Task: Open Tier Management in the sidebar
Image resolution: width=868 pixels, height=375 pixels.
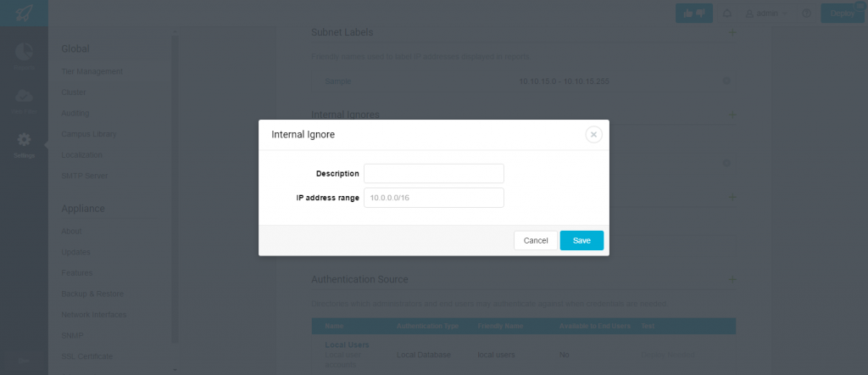Action: (x=92, y=71)
